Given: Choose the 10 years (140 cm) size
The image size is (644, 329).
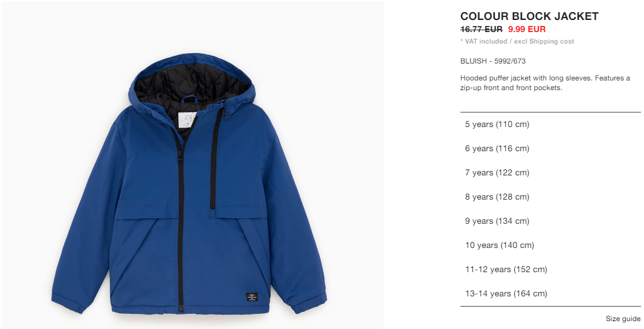Looking at the screenshot, I should point(550,246).
